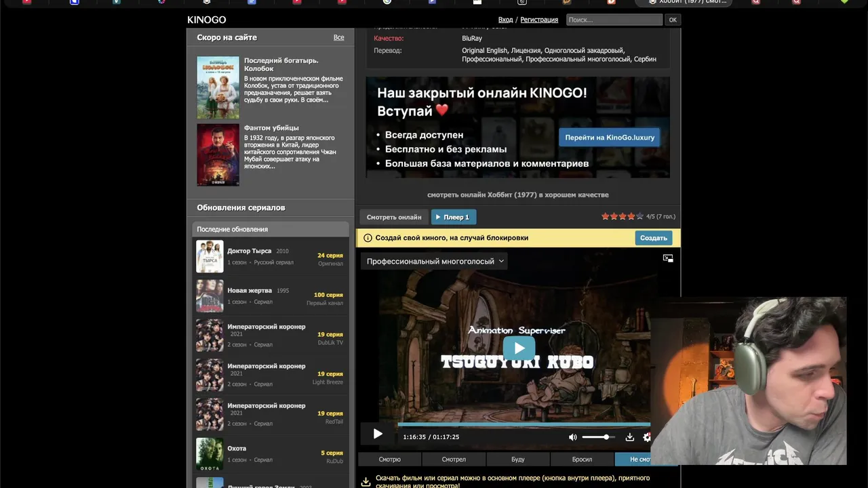868x488 pixels.
Task: Click the download icon beside the Скачать фильм text
Action: [x=366, y=482]
